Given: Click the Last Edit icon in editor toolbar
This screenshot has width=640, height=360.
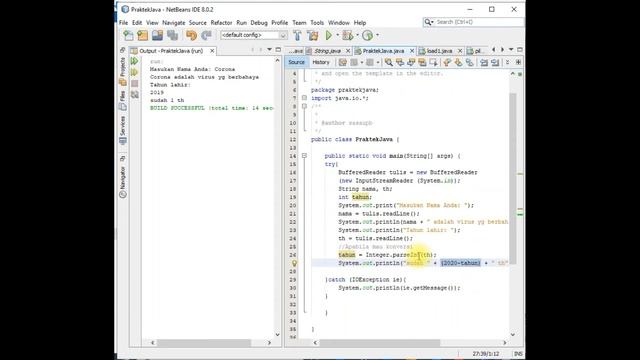Looking at the screenshot, I should [x=342, y=62].
